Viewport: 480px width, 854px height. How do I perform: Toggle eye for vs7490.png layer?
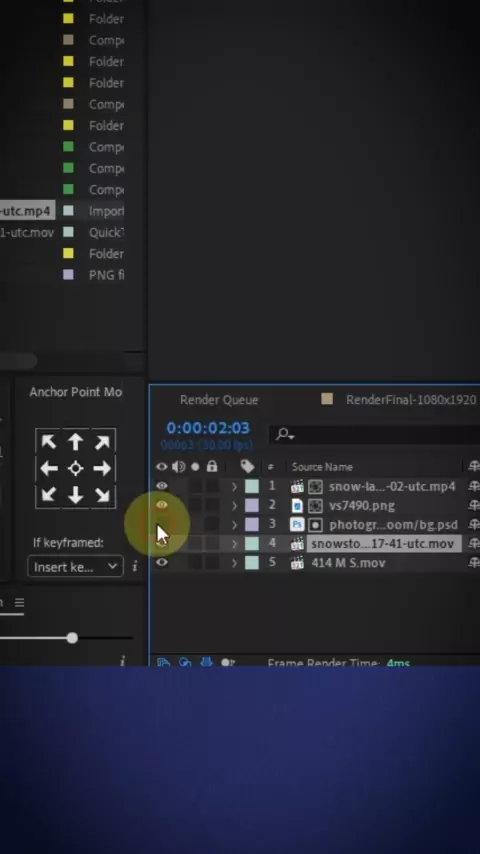pos(162,505)
